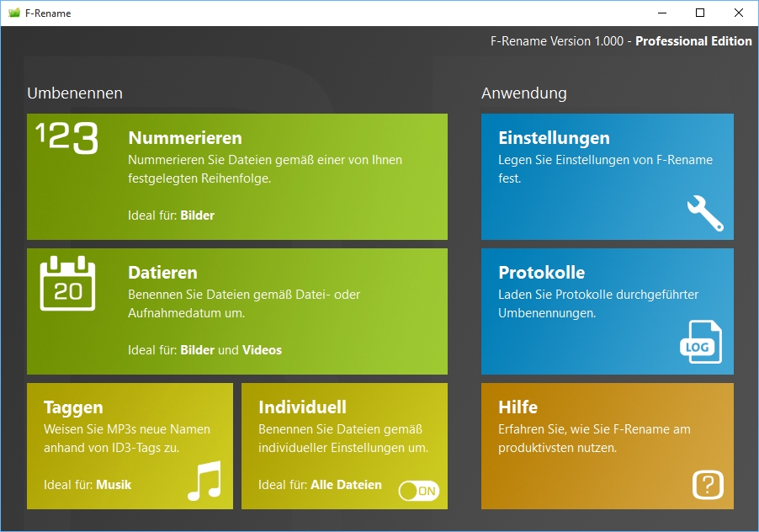Click 'Ideal für: Bilder' text in Nummerieren
Image resolution: width=759 pixels, height=532 pixels.
(x=171, y=215)
